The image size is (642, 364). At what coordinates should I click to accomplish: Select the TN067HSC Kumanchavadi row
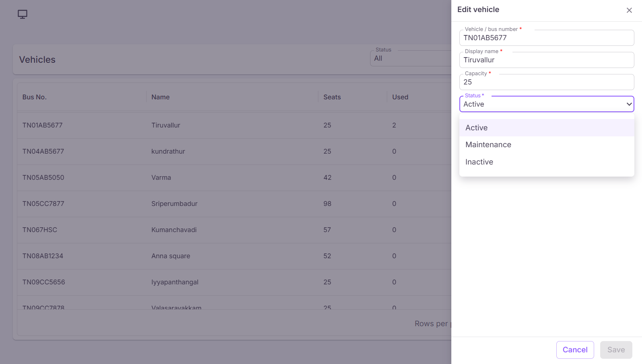235,230
